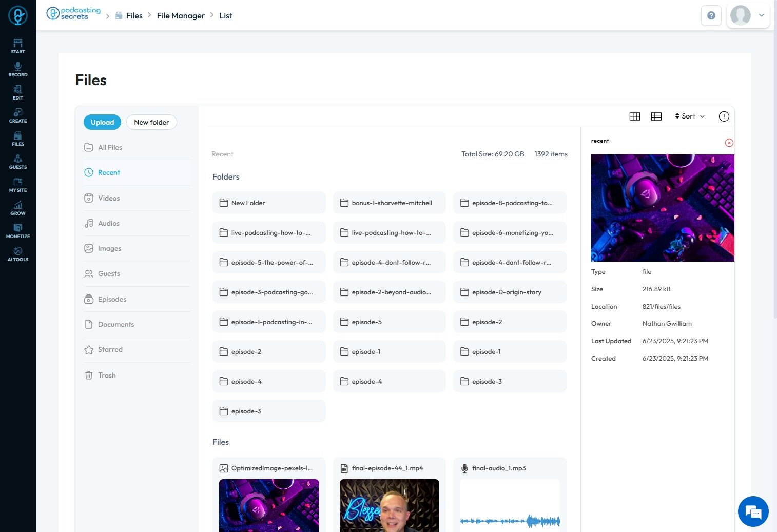Open the AI Tools sidebar icon
This screenshot has width=777, height=532.
(x=18, y=254)
